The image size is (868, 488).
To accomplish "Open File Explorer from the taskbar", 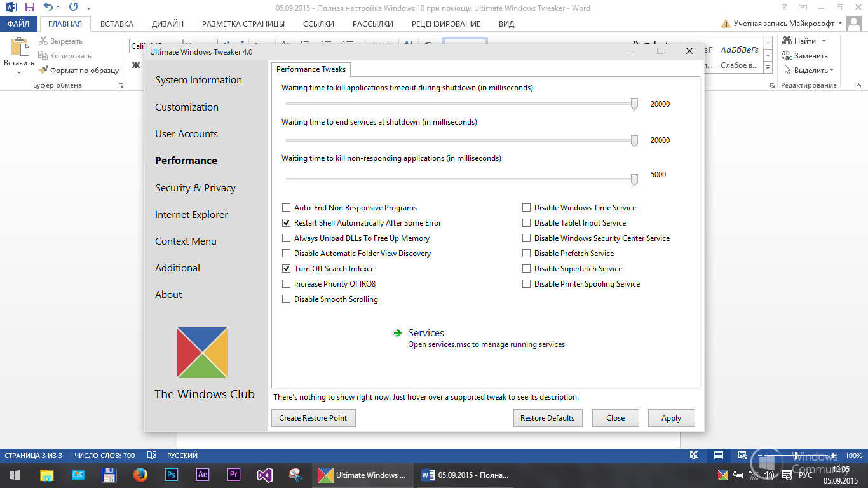I will pos(47,475).
